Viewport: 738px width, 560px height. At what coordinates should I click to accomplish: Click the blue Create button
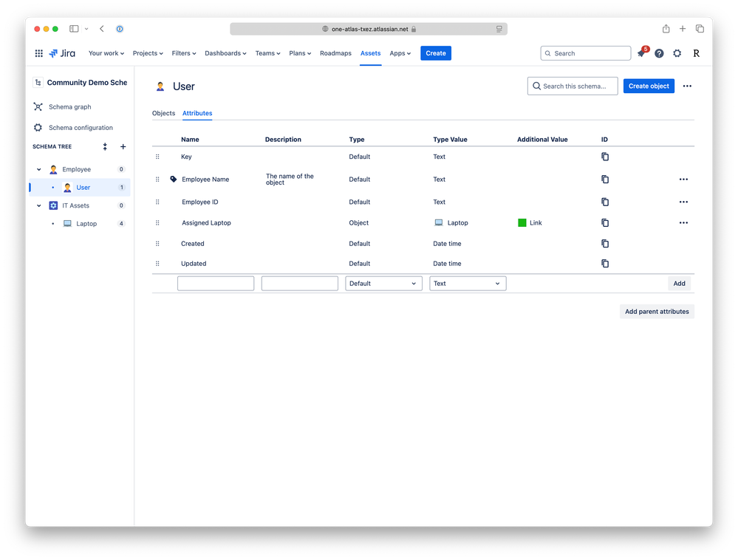436,53
